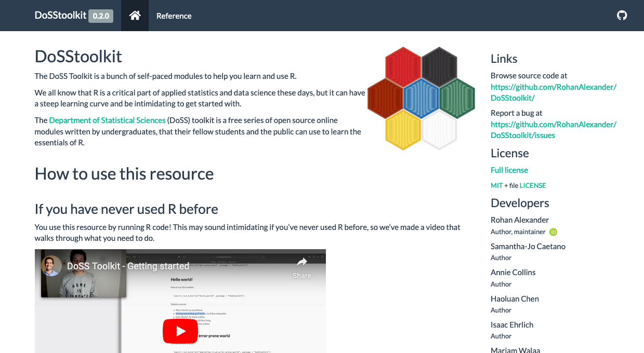Click the ORCID icon beside maintainer
This screenshot has width=644, height=353.
553,232
